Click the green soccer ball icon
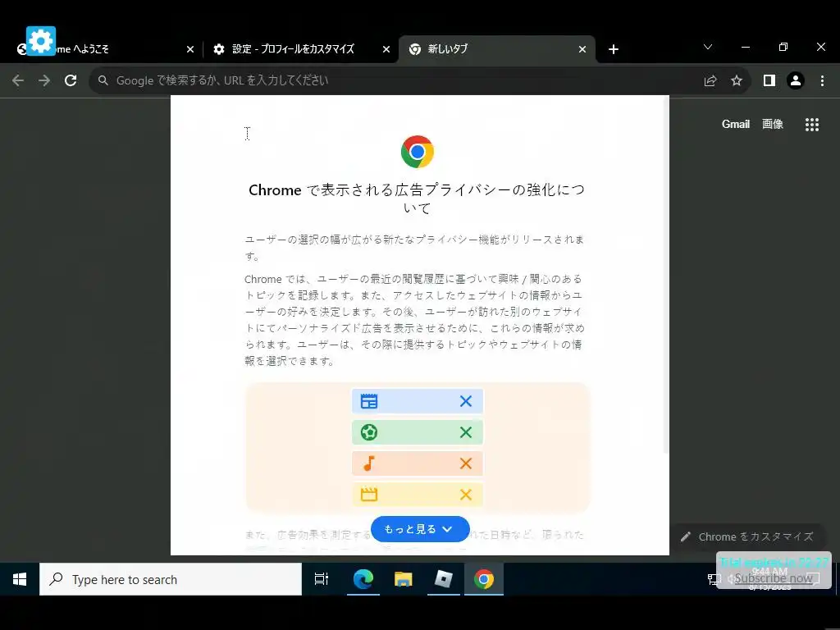 point(369,432)
